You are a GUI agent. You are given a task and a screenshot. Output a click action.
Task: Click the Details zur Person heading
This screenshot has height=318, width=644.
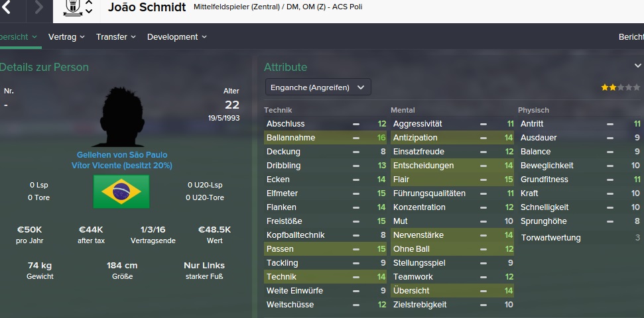click(x=44, y=67)
